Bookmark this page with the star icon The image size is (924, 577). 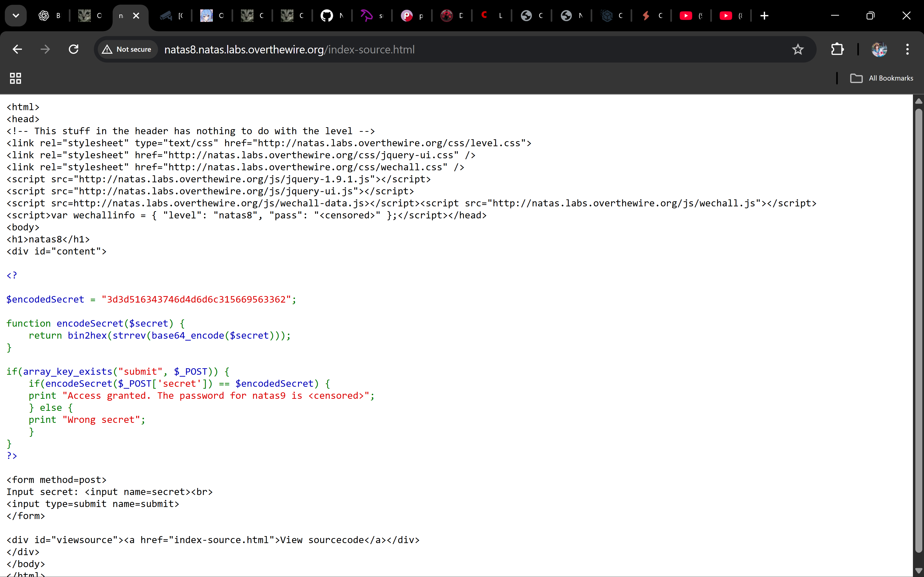click(798, 49)
